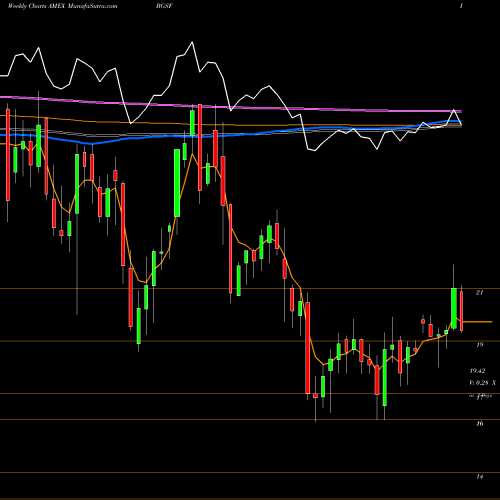Image resolution: width=500 pixels, height=500 pixels.
Task: Click the 19.42 closing price value
Action: (477, 370)
